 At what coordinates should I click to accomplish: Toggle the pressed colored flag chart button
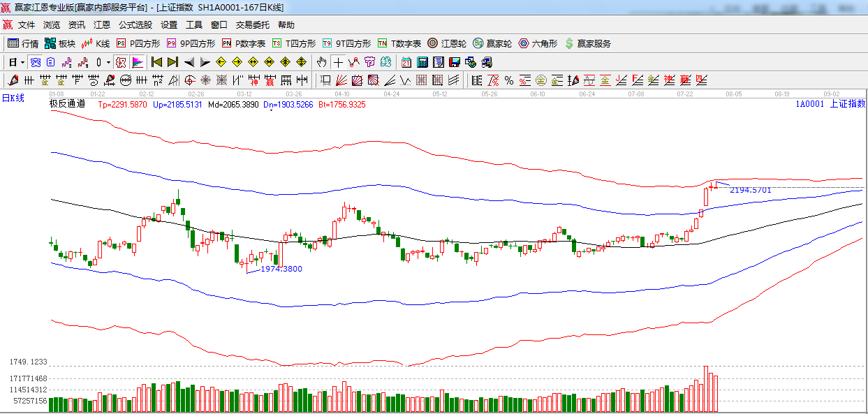point(137,62)
